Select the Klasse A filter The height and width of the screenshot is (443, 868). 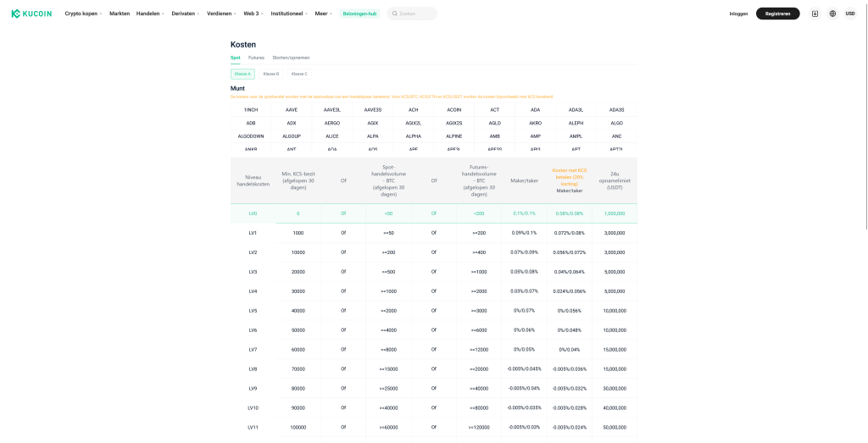(x=242, y=74)
